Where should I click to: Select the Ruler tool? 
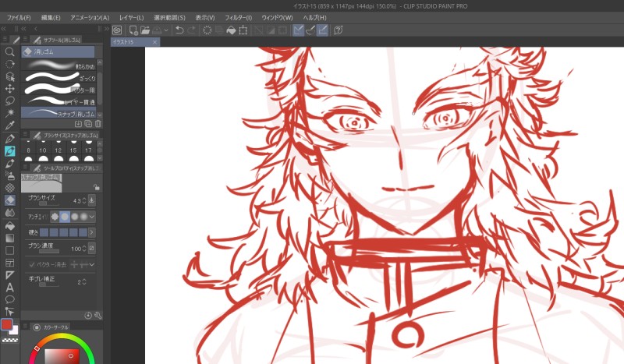pos(9,275)
